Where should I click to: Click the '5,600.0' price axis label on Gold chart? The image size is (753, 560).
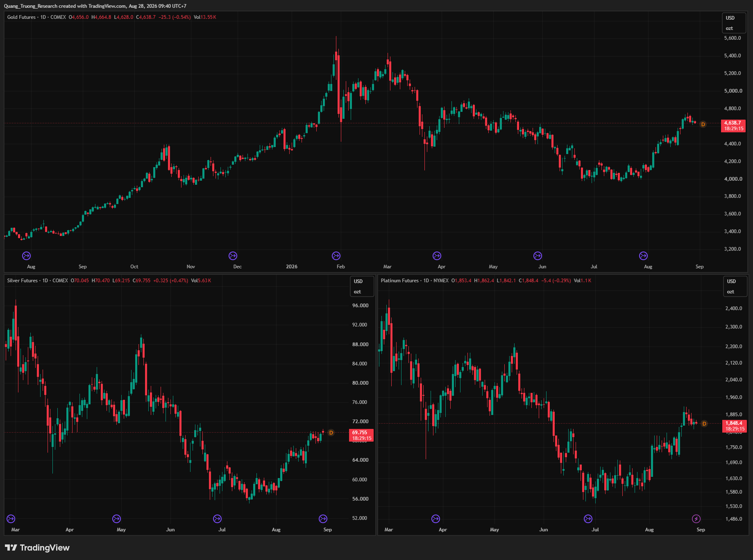[733, 38]
